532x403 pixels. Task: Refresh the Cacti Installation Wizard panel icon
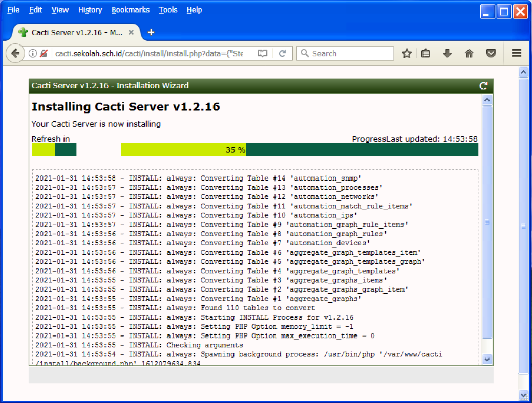483,86
